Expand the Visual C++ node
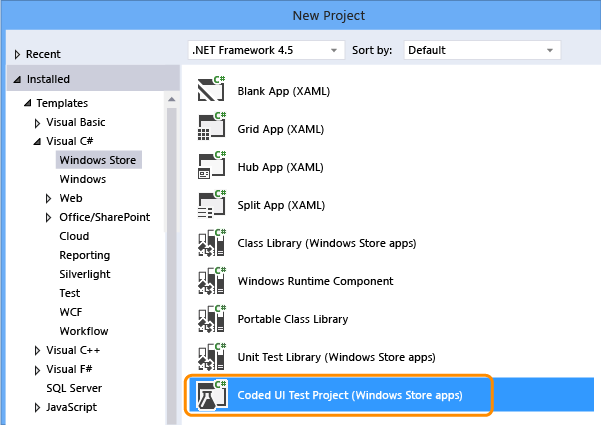Image resolution: width=601 pixels, height=425 pixels. click(x=37, y=351)
